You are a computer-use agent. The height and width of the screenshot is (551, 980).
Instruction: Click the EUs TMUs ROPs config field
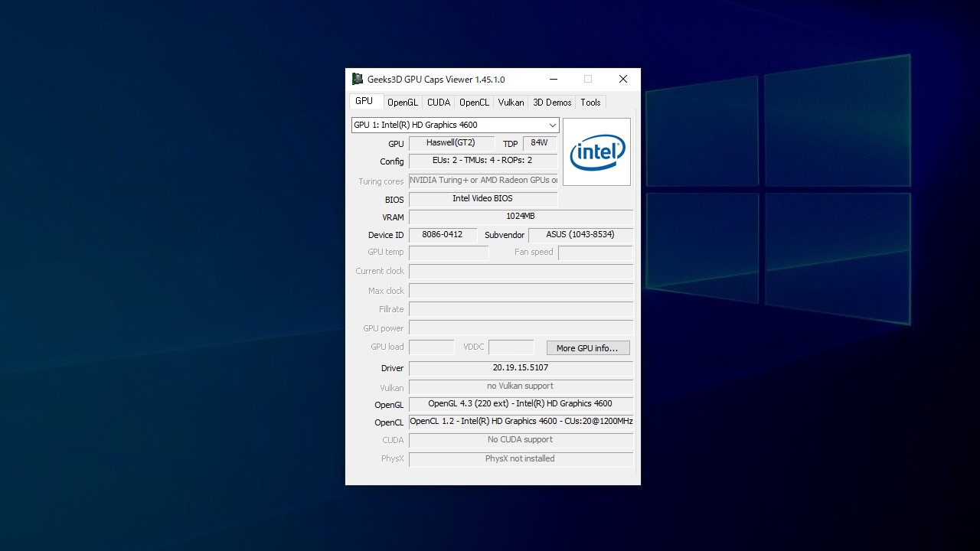(483, 161)
